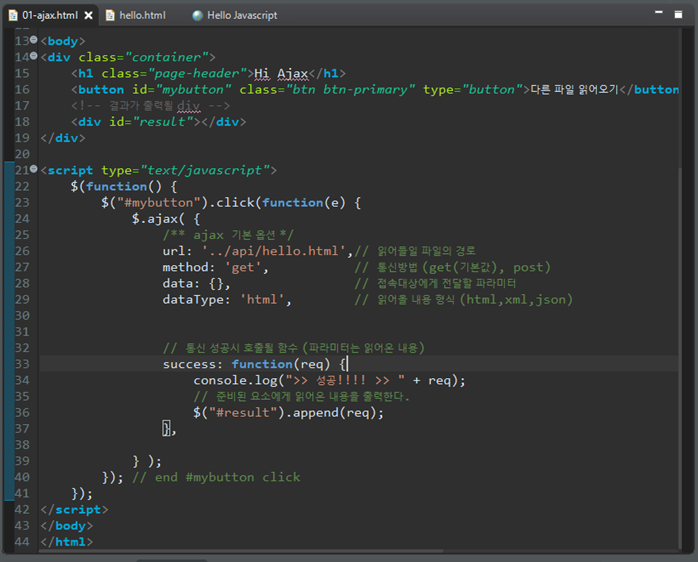
Task: Click the highlighted closing brace on line 37
Action: point(166,428)
